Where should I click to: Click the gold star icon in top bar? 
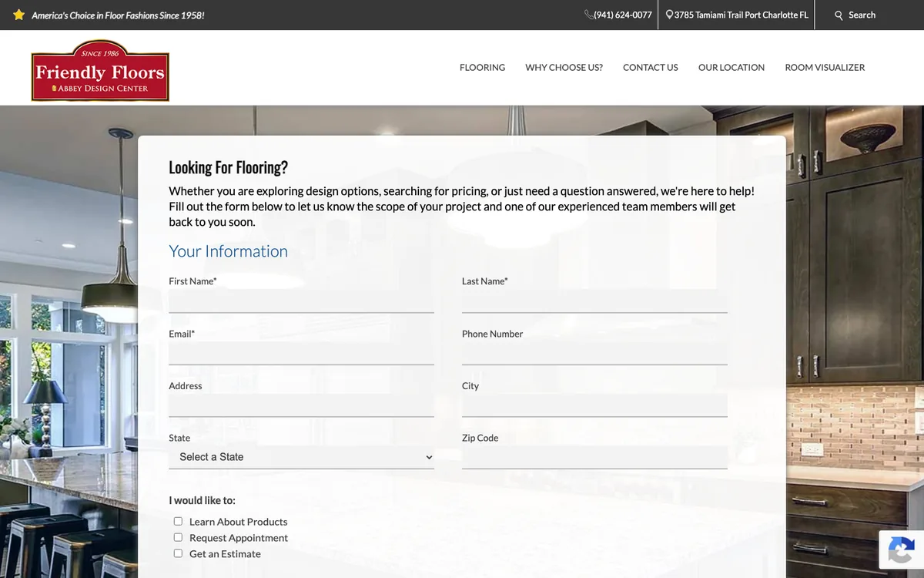19,15
